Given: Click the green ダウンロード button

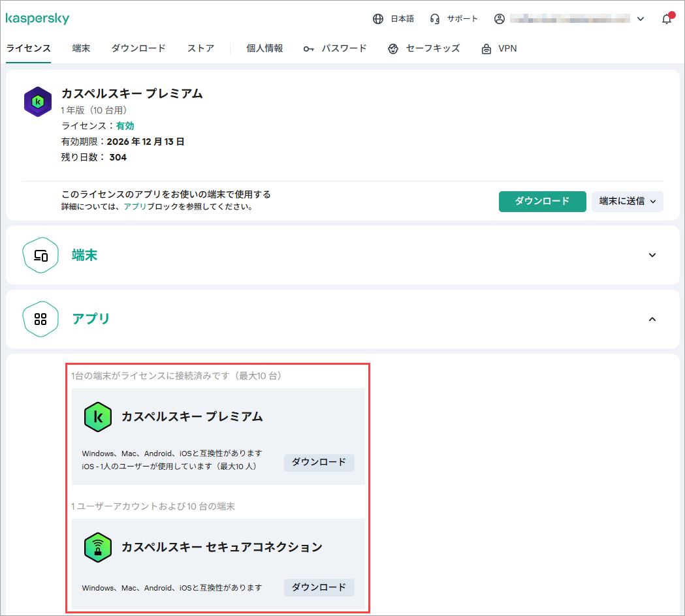Looking at the screenshot, I should click(x=542, y=201).
